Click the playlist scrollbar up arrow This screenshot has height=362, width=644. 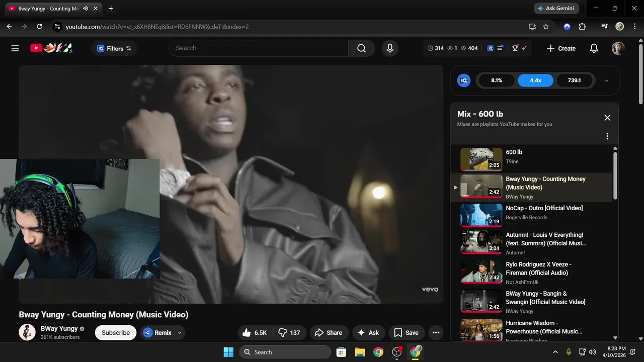[615, 148]
